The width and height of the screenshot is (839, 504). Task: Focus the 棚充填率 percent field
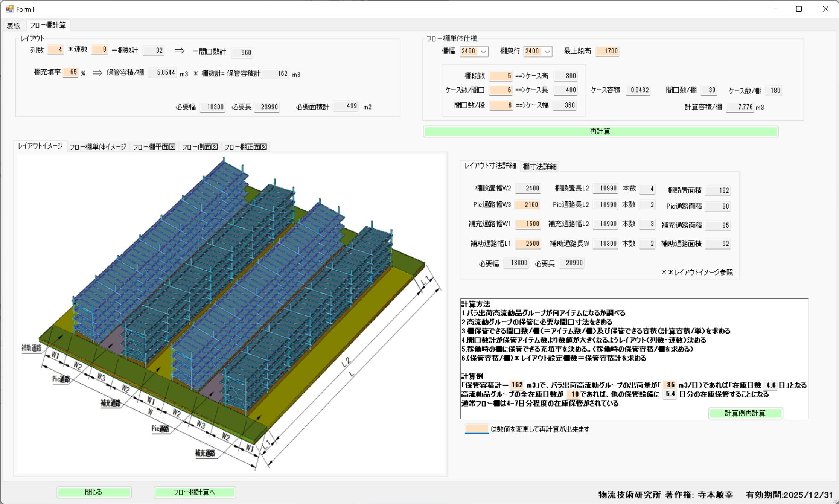tap(71, 72)
